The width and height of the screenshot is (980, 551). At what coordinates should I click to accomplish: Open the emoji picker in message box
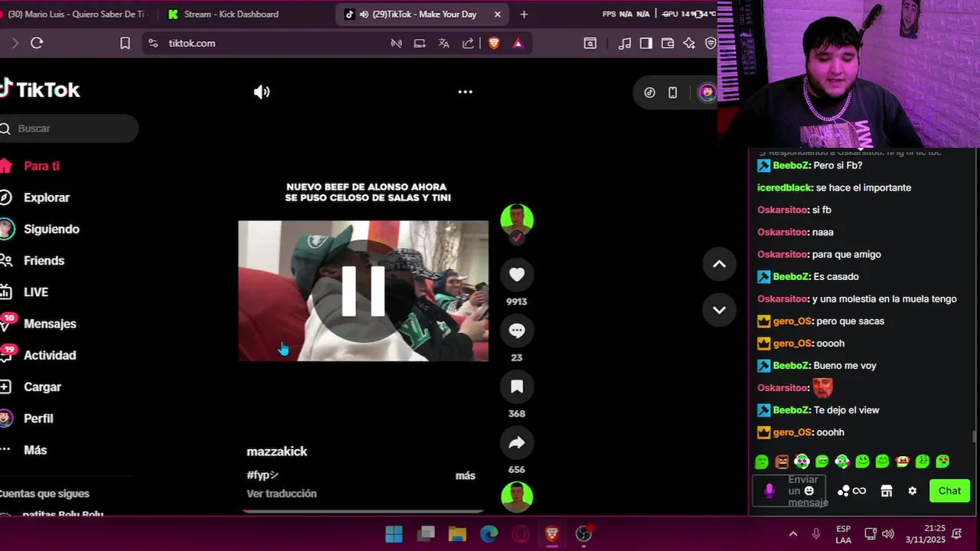pos(809,491)
